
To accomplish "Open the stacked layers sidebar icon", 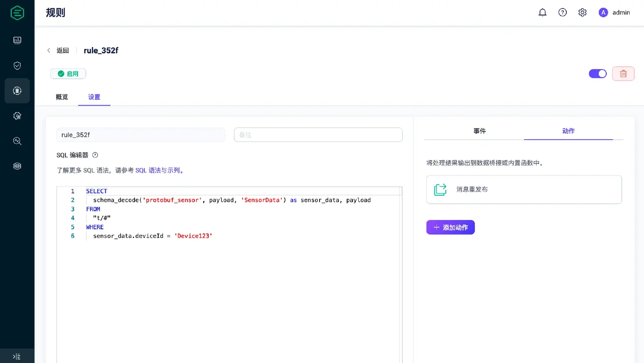I will [17, 166].
